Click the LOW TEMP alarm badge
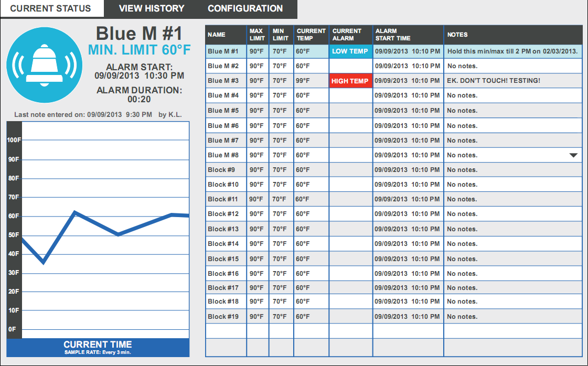This screenshot has width=588, height=366. coord(350,51)
